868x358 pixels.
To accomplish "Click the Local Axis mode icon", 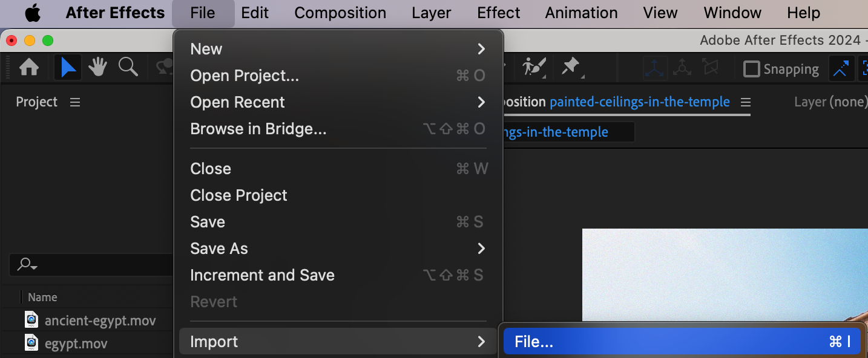I will 655,68.
